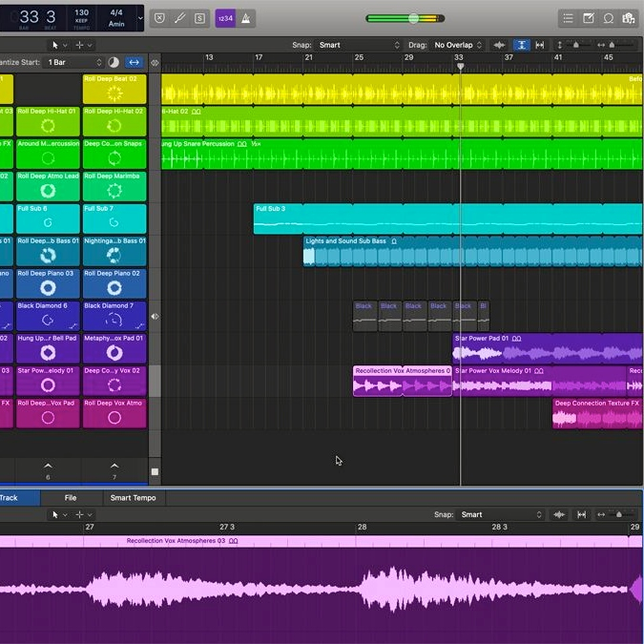Open the Drag No Overlap dropdown
Image resolution: width=644 pixels, height=644 pixels.
[x=458, y=45]
